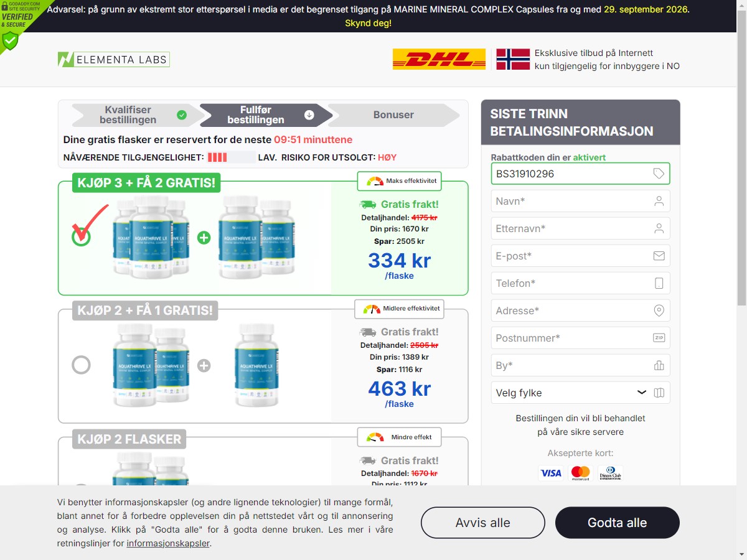Click the Elementa Labs logo
The height and width of the screenshot is (560, 747).
tap(113, 60)
